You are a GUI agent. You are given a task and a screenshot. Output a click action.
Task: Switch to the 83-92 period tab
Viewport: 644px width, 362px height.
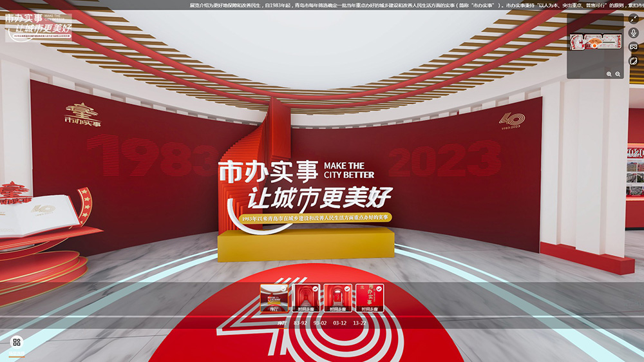(x=300, y=323)
